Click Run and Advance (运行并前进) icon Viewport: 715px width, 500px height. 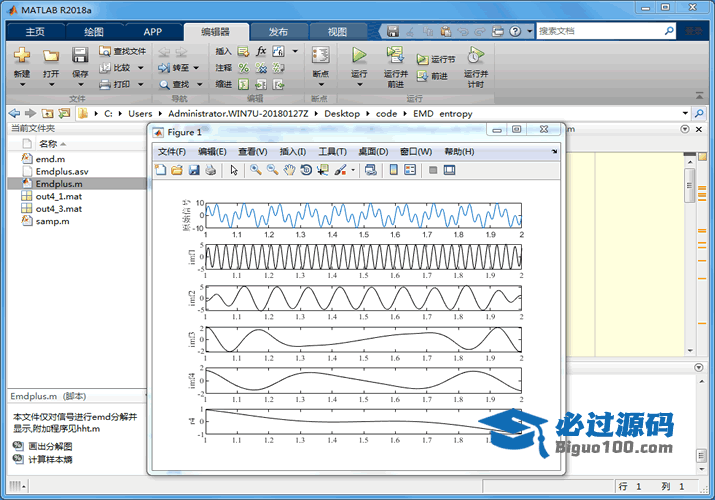point(395,56)
